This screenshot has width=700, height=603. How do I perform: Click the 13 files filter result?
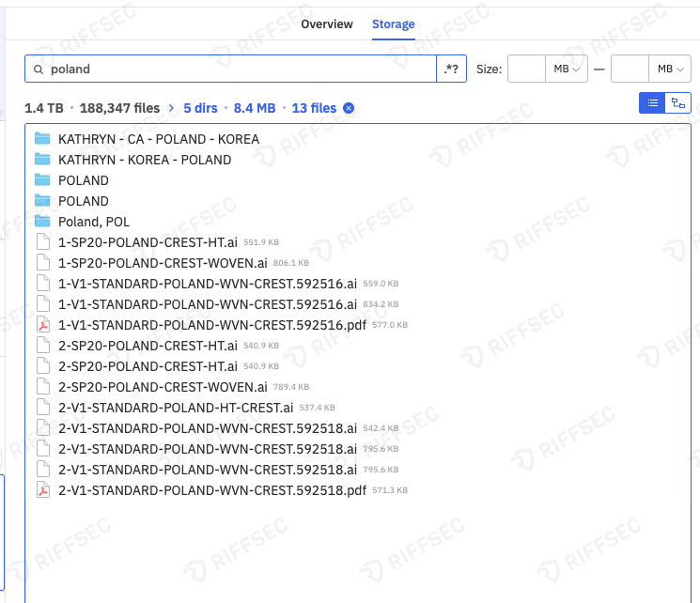pyautogui.click(x=314, y=108)
